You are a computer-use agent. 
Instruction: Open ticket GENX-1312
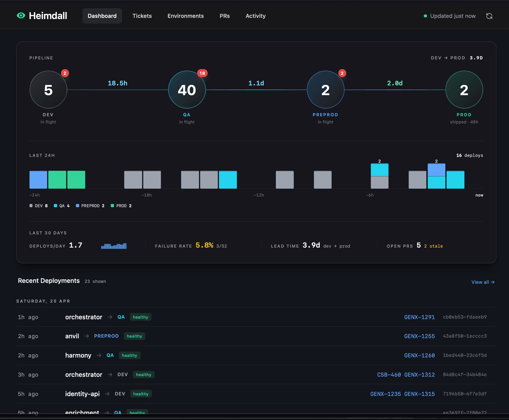pos(419,375)
